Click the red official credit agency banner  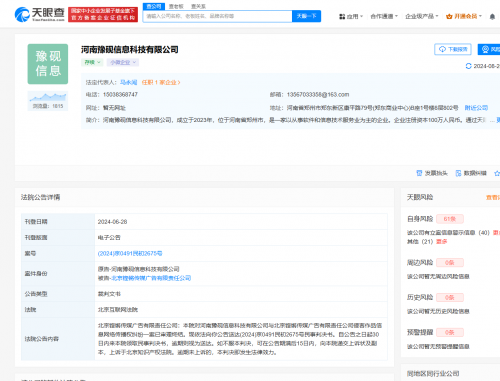pyautogui.click(x=103, y=14)
